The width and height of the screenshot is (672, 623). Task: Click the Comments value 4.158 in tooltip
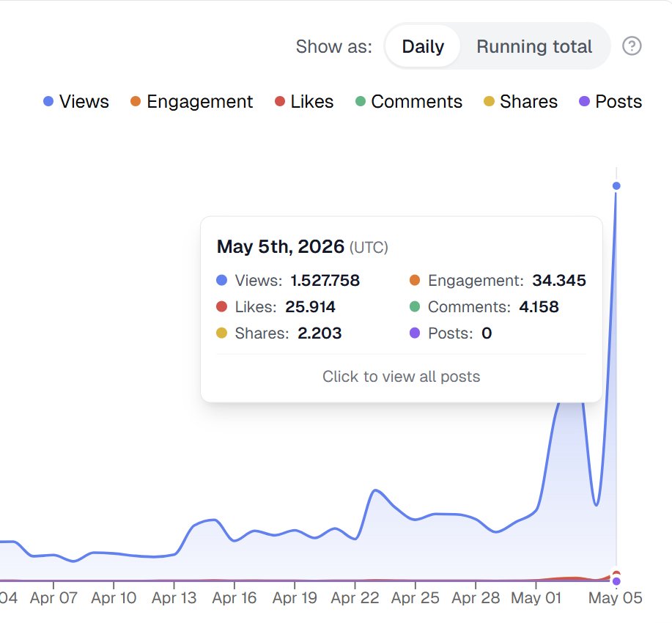[539, 307]
